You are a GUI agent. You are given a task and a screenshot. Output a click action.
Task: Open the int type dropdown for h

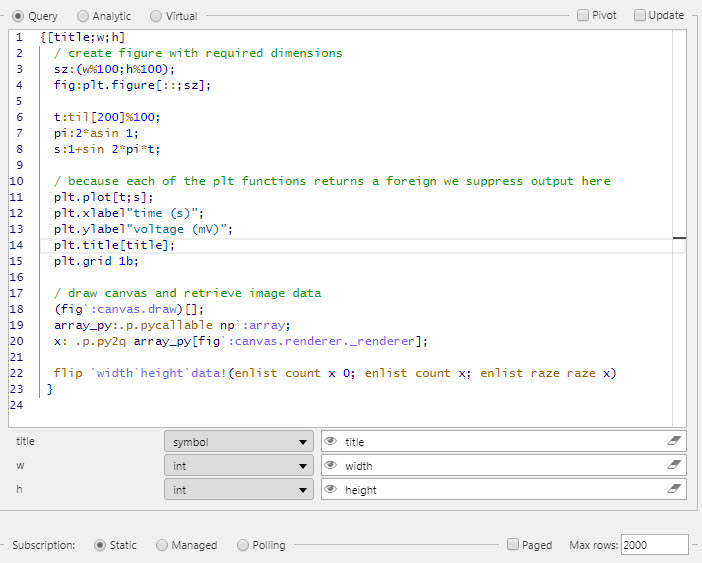point(239,490)
